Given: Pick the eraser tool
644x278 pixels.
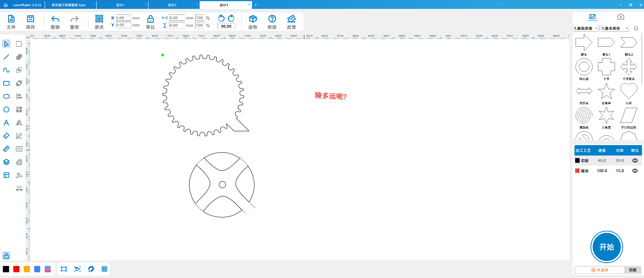Looking at the screenshot, I should (6, 136).
